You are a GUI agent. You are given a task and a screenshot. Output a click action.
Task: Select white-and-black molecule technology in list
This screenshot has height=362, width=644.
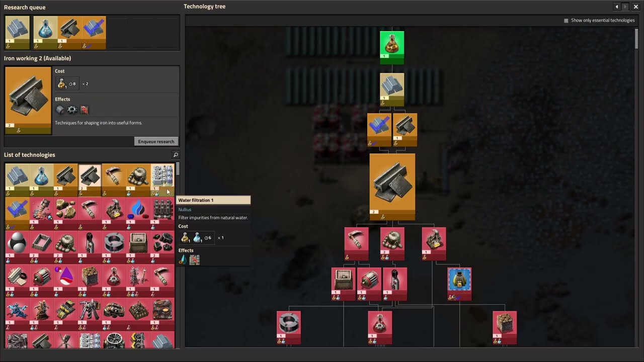tap(18, 248)
